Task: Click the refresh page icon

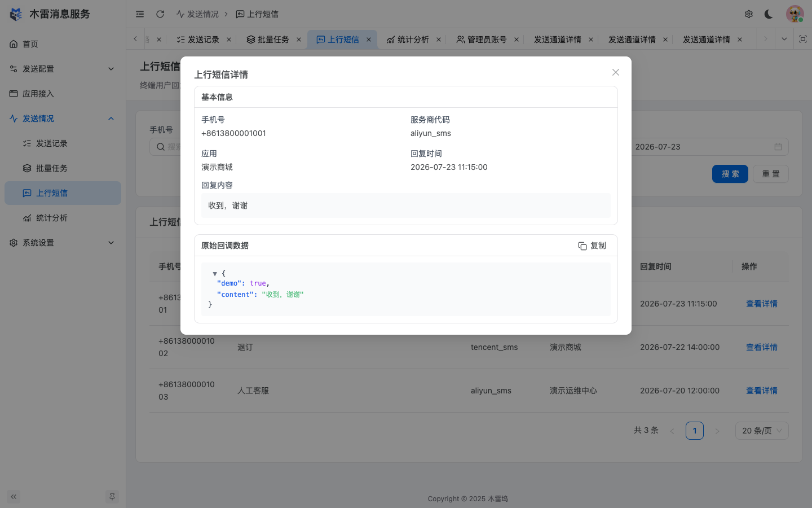Action: pyautogui.click(x=160, y=14)
